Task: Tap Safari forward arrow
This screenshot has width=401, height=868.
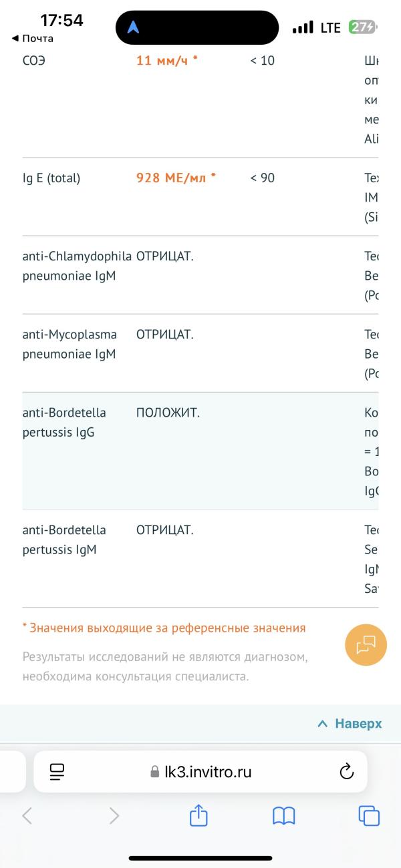Action: tap(114, 815)
